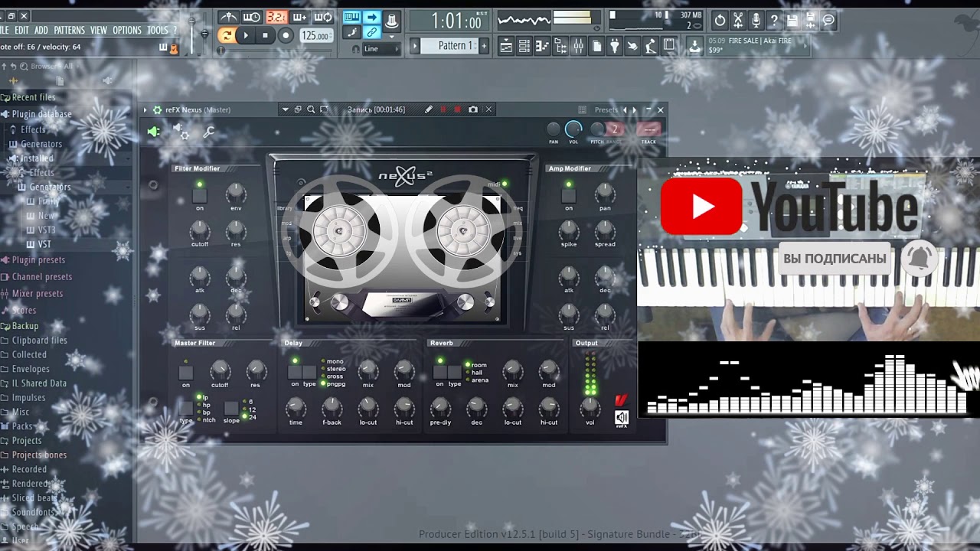Toggle the metronome icon
The width and height of the screenshot is (980, 551).
pyautogui.click(x=228, y=17)
